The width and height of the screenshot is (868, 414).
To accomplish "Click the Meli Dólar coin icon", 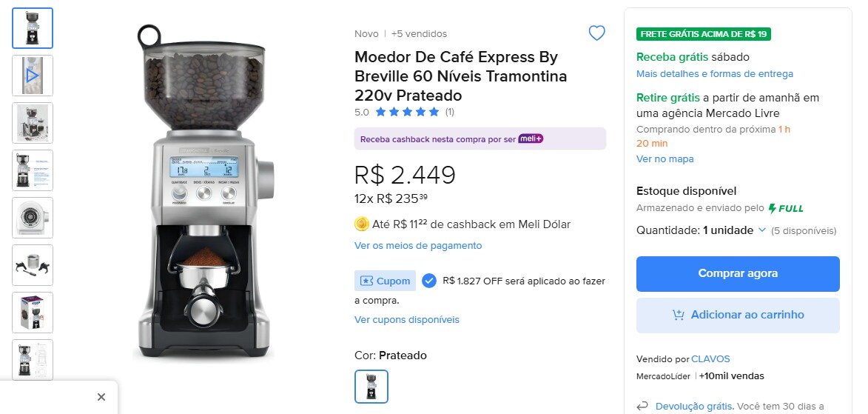I will click(362, 224).
